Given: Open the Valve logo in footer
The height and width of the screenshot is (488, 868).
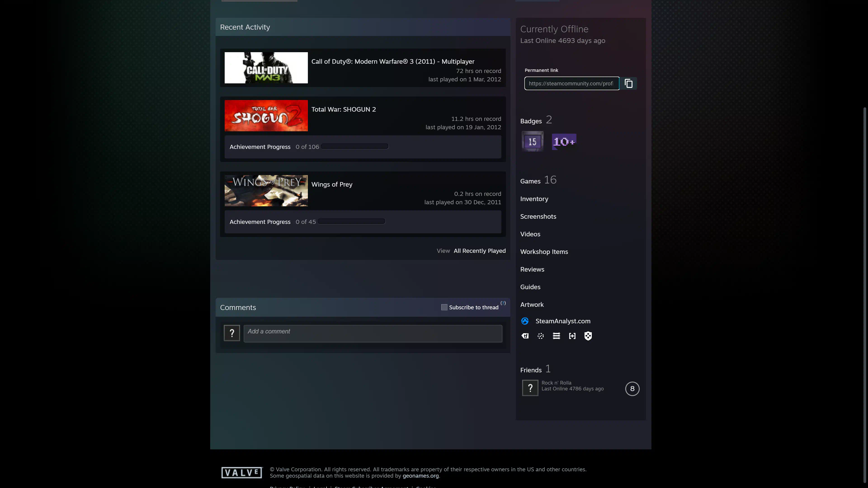Looking at the screenshot, I should click(242, 472).
